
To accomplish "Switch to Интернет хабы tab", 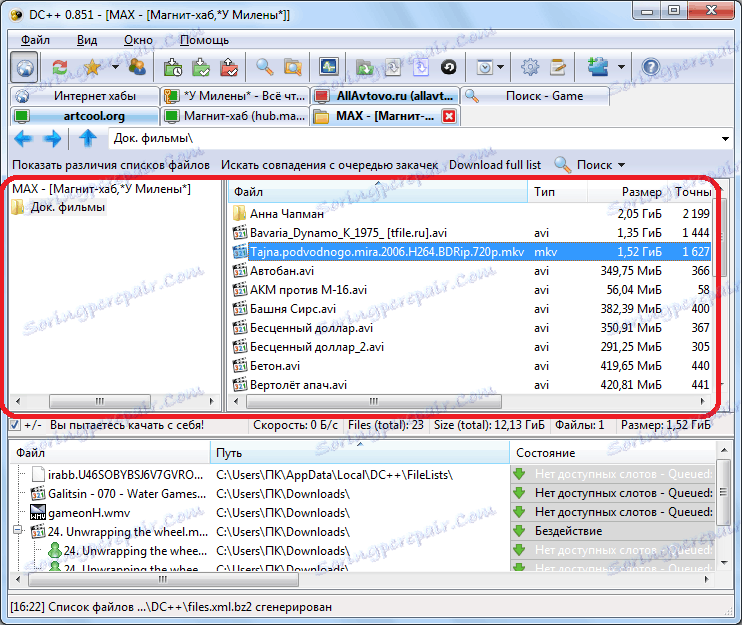I will [84, 96].
